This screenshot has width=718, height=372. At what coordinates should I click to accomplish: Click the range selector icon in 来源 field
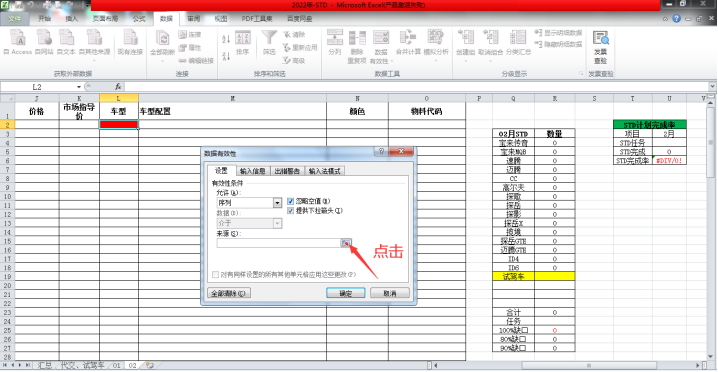(x=346, y=243)
